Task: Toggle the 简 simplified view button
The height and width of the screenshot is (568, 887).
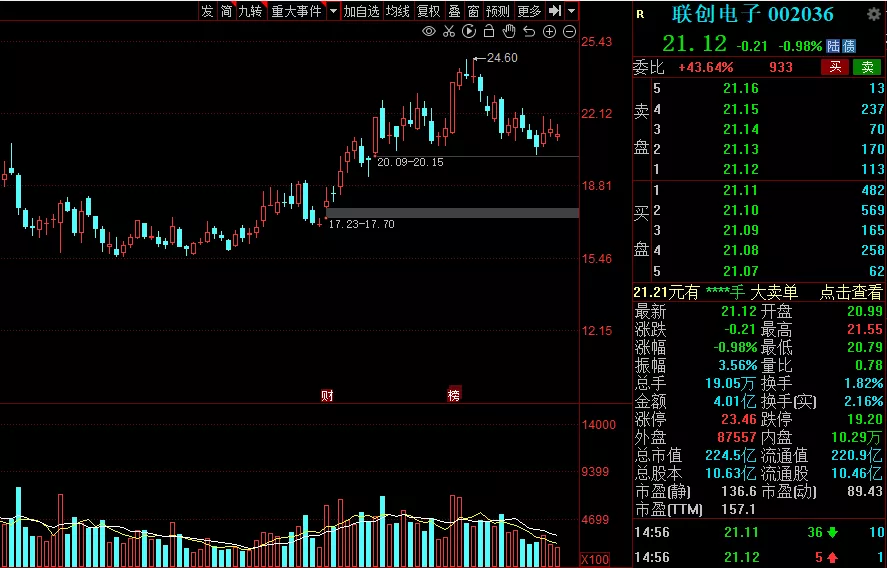Action: click(226, 11)
